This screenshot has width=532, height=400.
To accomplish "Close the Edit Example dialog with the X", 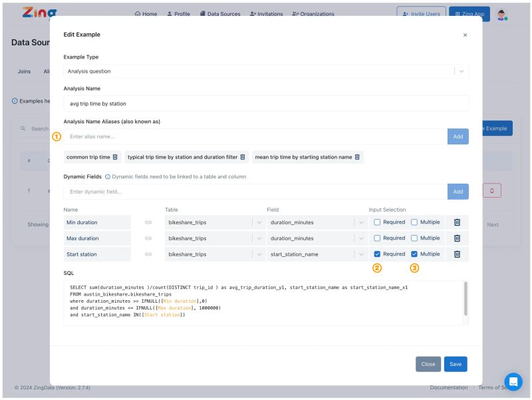I will pyautogui.click(x=465, y=35).
